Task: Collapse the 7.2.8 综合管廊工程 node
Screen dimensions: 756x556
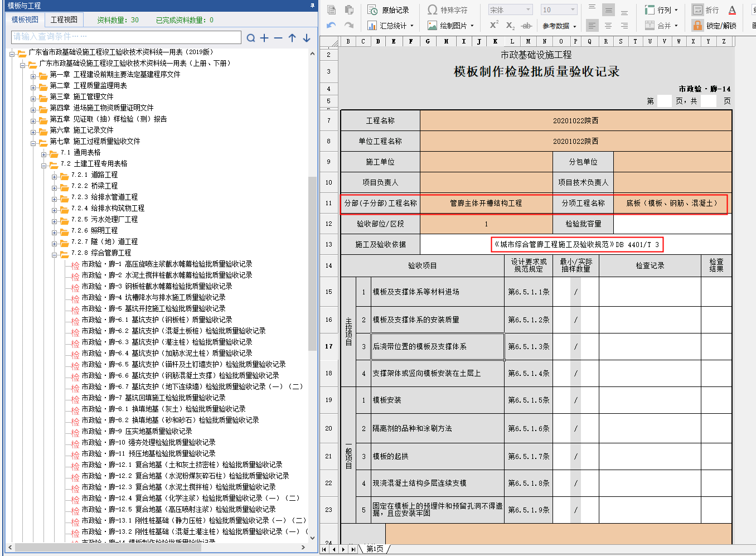Action: [x=55, y=255]
